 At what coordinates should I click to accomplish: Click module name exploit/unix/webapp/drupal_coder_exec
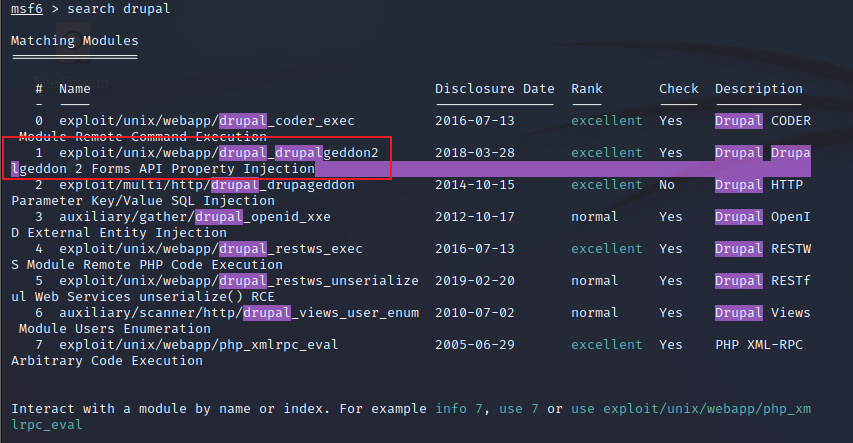pyautogui.click(x=207, y=121)
